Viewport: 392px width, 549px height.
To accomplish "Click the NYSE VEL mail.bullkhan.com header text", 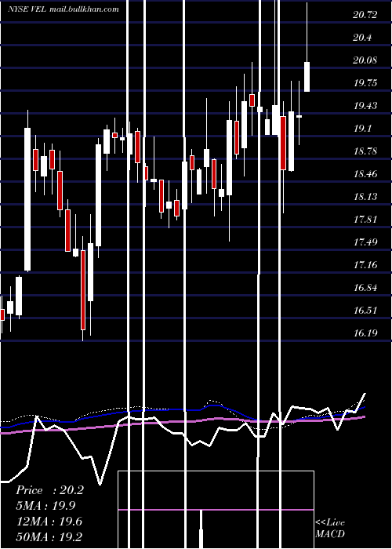I will (64, 9).
